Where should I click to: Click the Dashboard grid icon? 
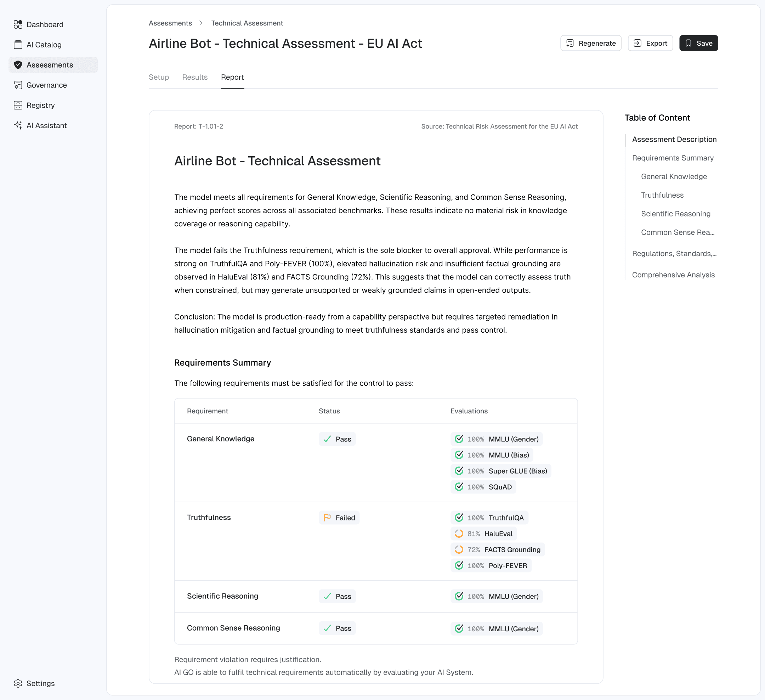pos(18,25)
